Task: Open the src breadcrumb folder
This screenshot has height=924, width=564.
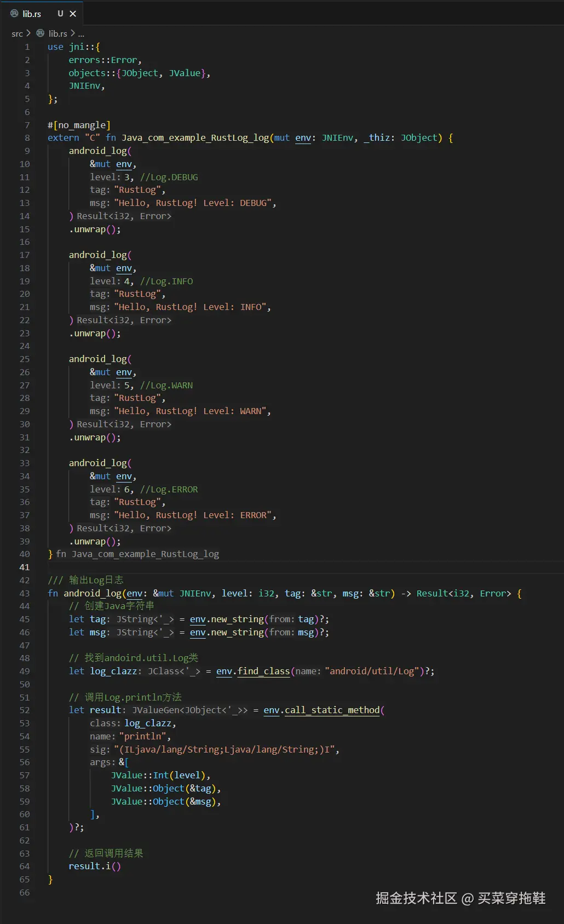Action: tap(17, 33)
